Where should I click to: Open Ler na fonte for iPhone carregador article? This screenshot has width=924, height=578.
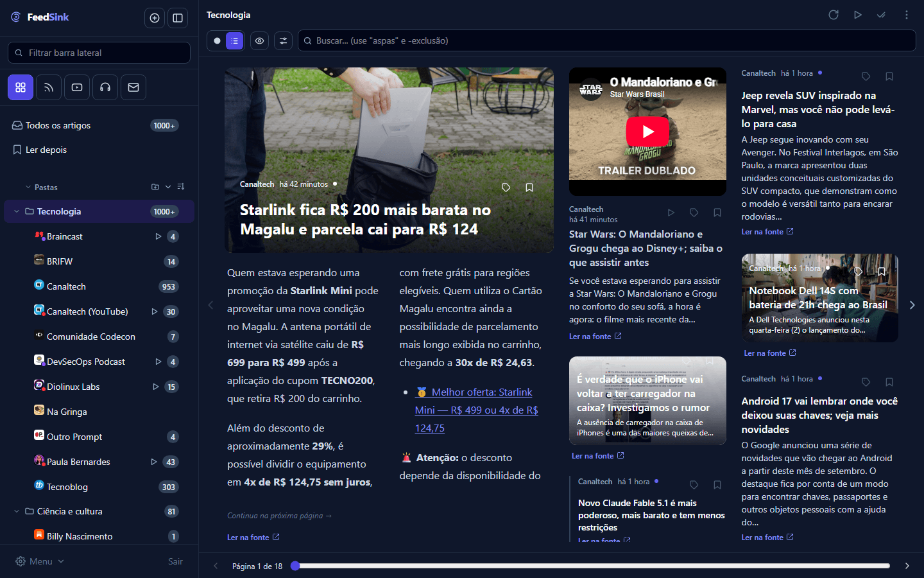(598, 456)
